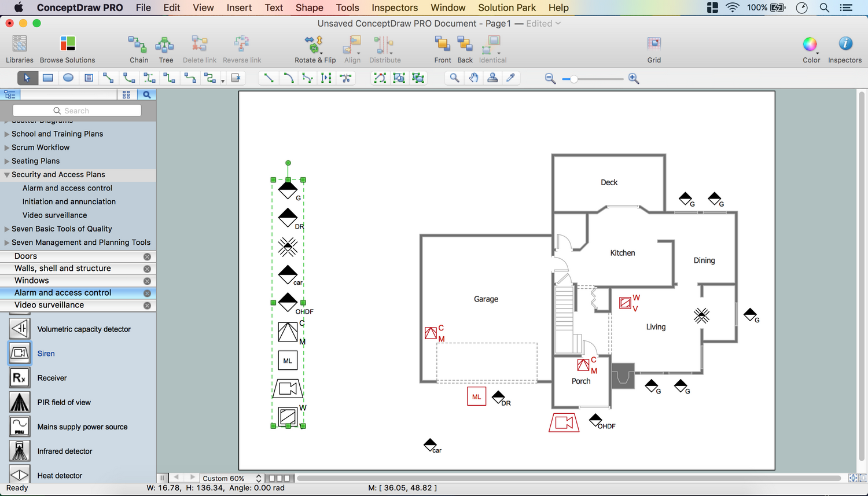
Task: Click the Align toolbar icon
Action: click(352, 44)
